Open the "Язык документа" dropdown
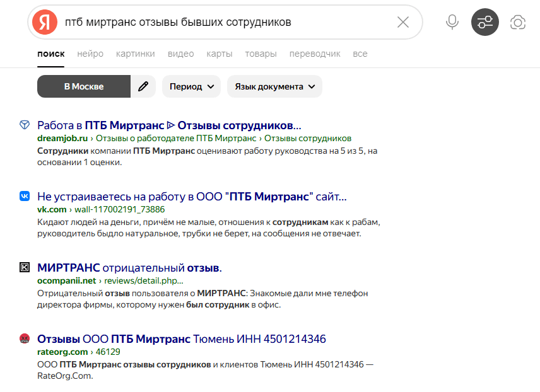The height and width of the screenshot is (392, 540). [274, 86]
